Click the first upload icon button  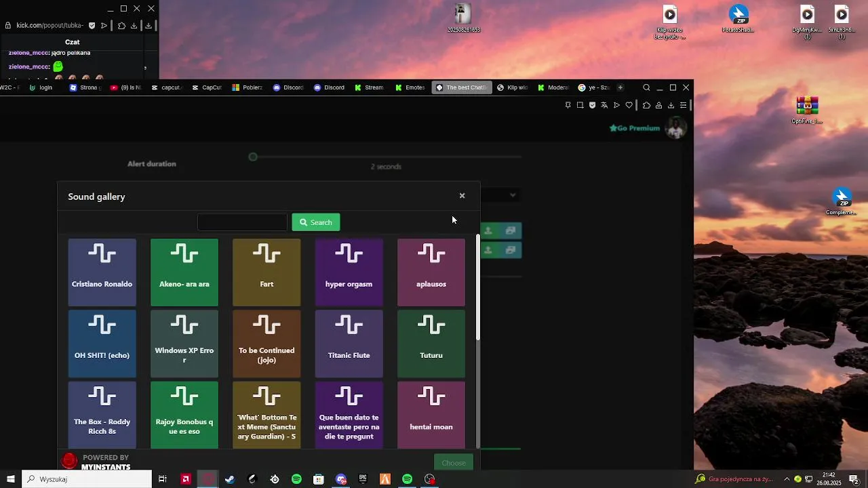tap(488, 230)
